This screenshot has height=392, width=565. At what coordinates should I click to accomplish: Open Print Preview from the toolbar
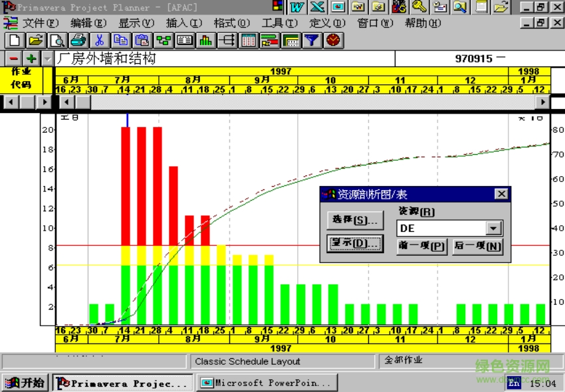click(57, 40)
